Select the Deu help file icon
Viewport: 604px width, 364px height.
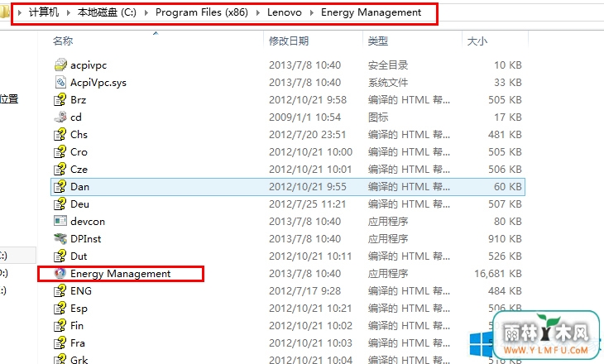click(60, 204)
